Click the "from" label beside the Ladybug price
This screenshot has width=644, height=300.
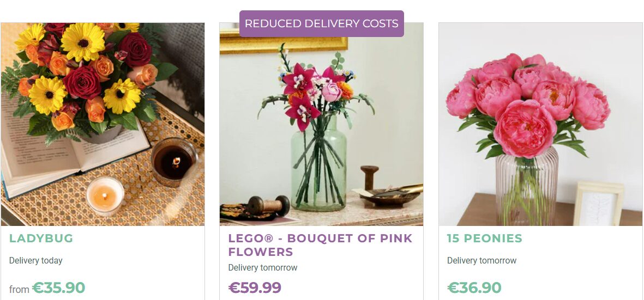pyautogui.click(x=19, y=290)
